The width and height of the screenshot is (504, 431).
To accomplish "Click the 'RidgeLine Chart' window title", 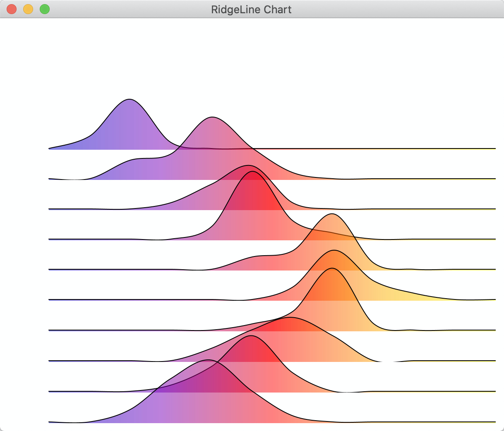I will pyautogui.click(x=251, y=10).
